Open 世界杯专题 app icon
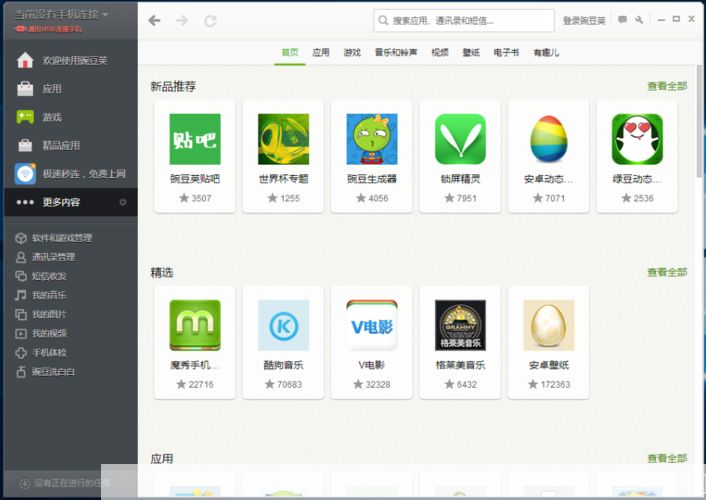The height and width of the screenshot is (500, 706). (x=284, y=139)
